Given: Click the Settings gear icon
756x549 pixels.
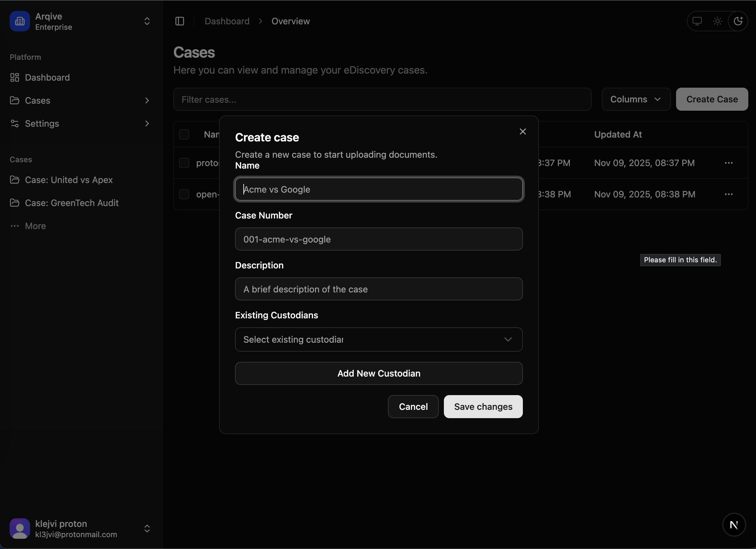Looking at the screenshot, I should coord(14,123).
